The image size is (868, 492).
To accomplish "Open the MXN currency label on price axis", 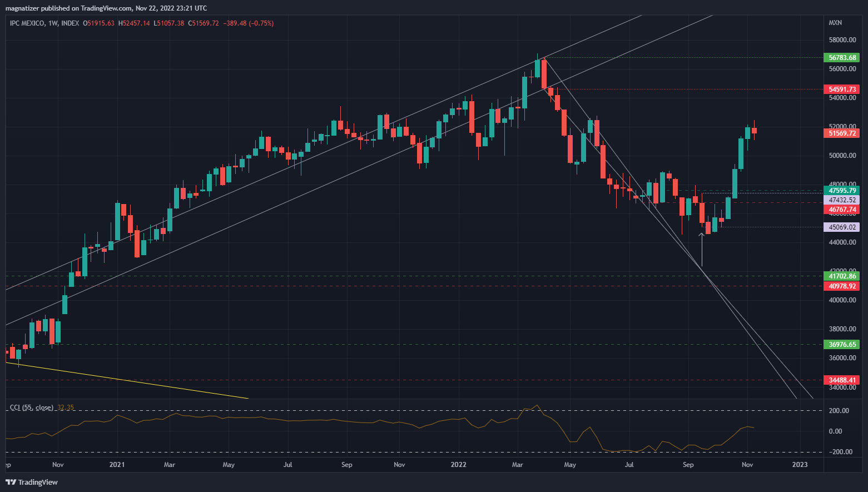I will [x=835, y=23].
